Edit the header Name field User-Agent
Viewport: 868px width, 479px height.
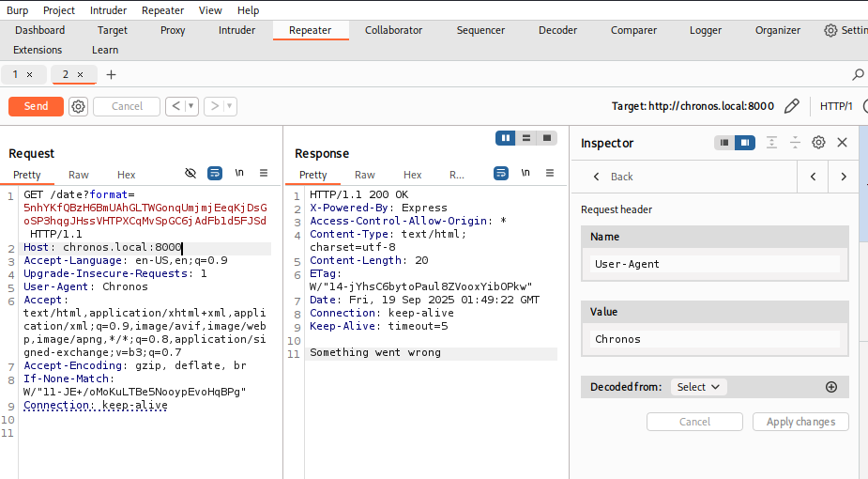coord(714,264)
